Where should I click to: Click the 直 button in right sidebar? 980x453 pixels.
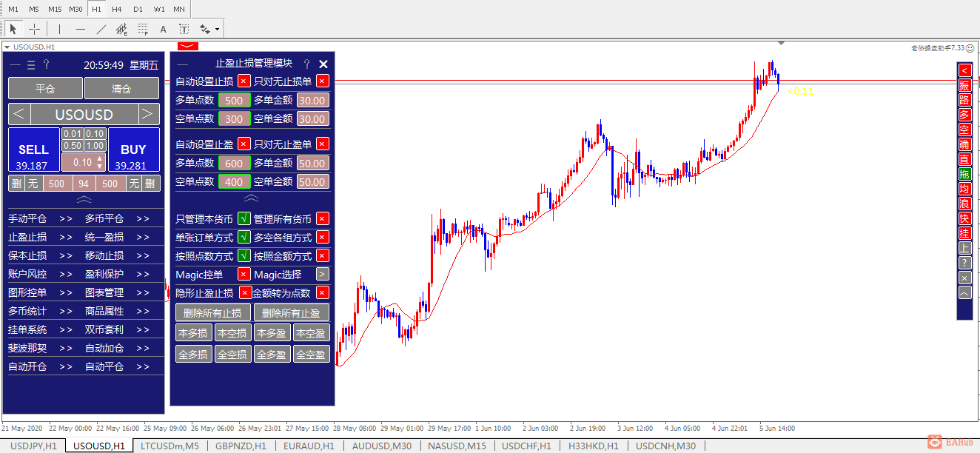(x=964, y=158)
